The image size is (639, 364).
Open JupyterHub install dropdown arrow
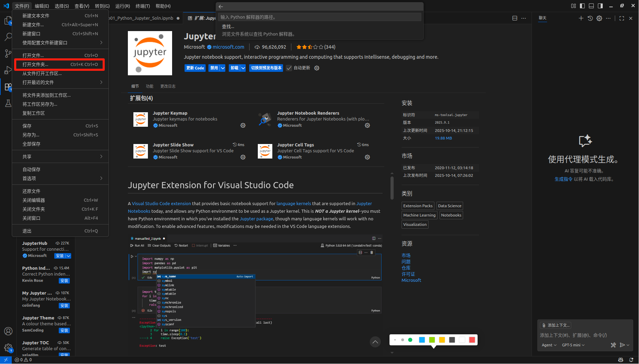[x=68, y=256]
